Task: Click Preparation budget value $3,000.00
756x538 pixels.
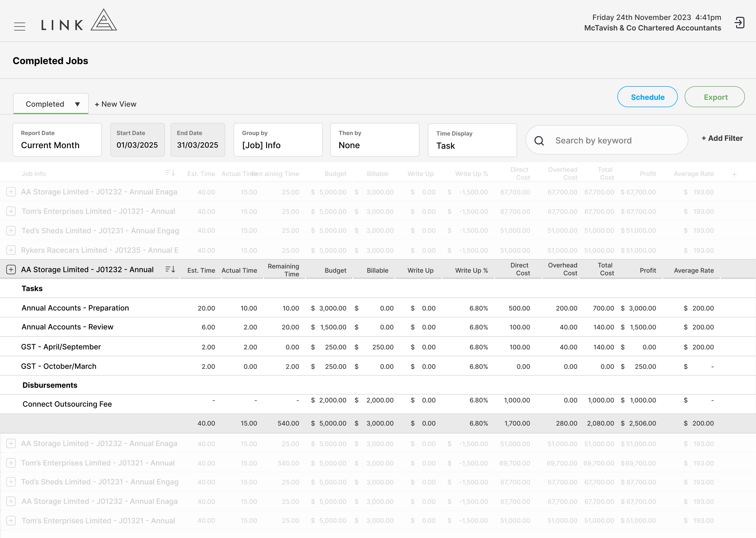Action: click(x=329, y=308)
